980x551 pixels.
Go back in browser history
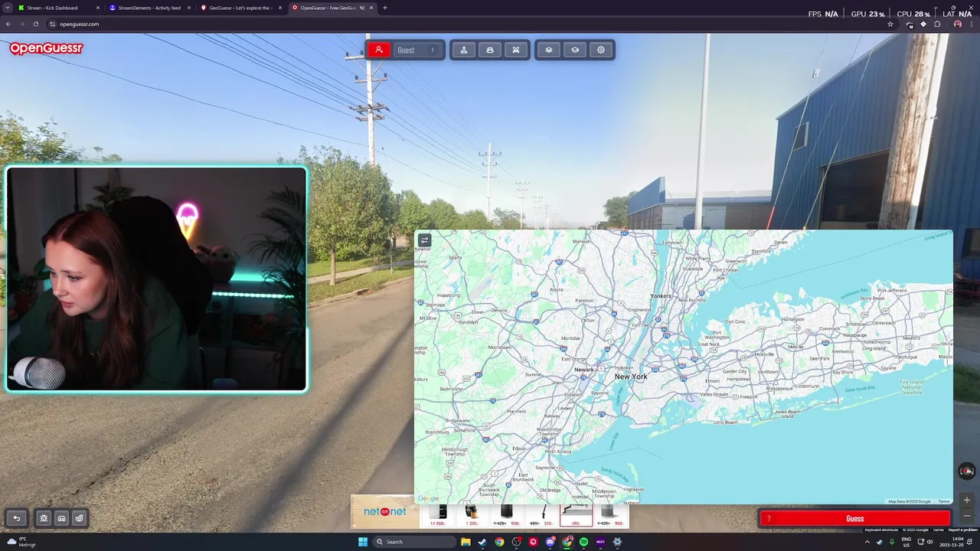(8, 24)
